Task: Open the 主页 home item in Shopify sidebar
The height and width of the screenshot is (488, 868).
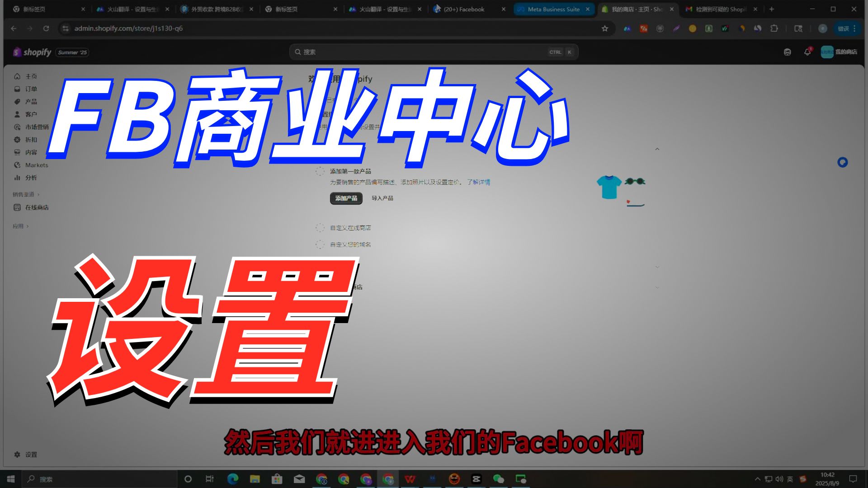Action: [x=26, y=76]
